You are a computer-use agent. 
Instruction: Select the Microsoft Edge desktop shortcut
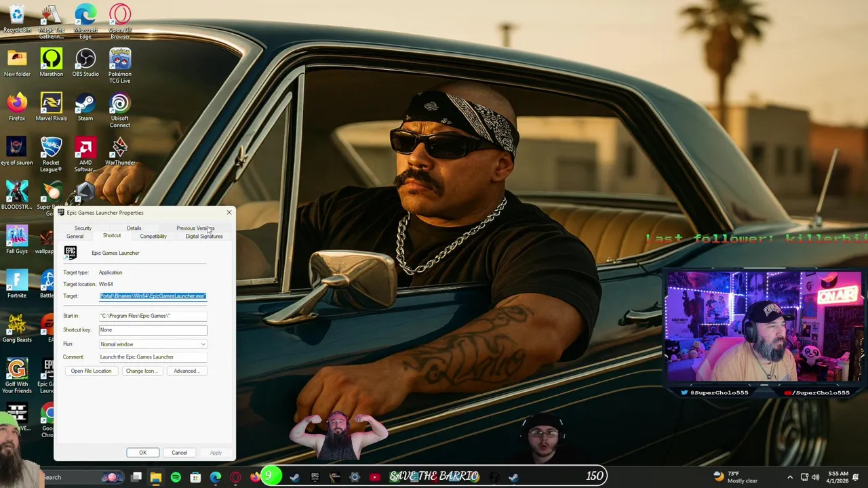click(x=85, y=22)
